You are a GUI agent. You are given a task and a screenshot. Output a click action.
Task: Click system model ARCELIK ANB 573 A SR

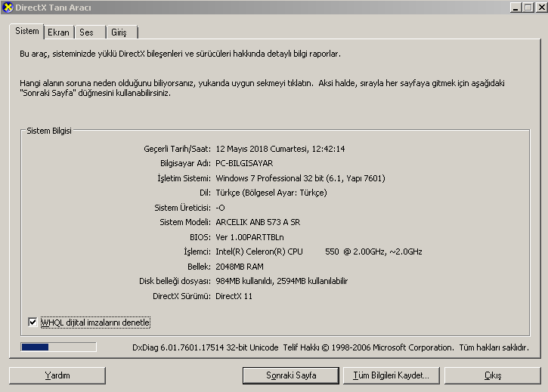258,222
